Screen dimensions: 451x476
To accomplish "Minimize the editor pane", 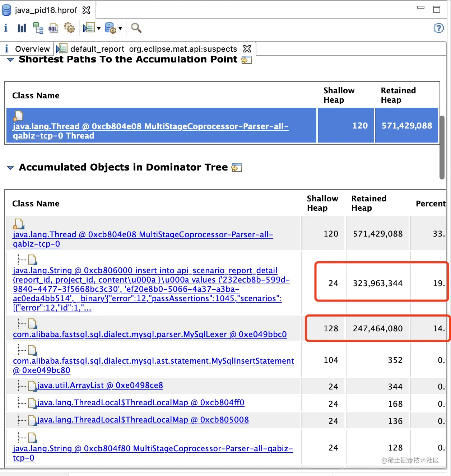I will tap(421, 7).
